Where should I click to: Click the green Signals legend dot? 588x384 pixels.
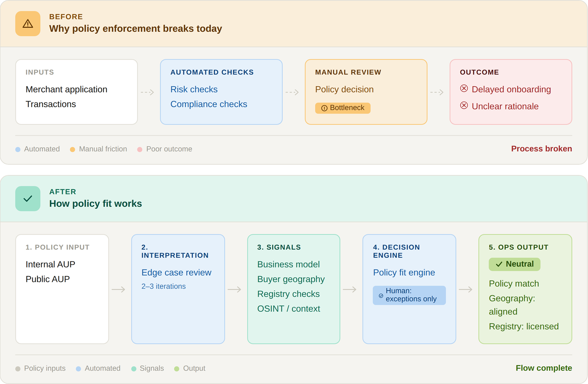tap(134, 369)
